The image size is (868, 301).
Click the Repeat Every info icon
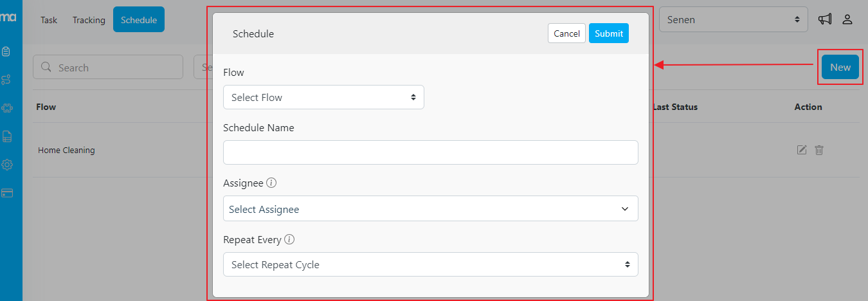(x=289, y=240)
